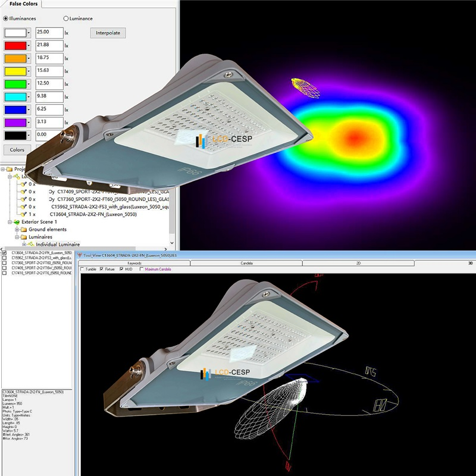Select the Luminance radio button
Screen dimensions: 476x476
click(65, 19)
